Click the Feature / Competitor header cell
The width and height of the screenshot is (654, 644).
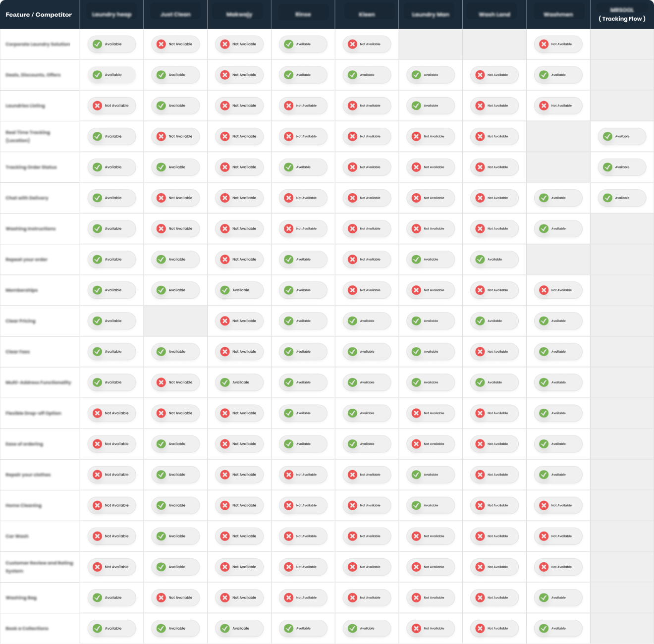tap(39, 14)
